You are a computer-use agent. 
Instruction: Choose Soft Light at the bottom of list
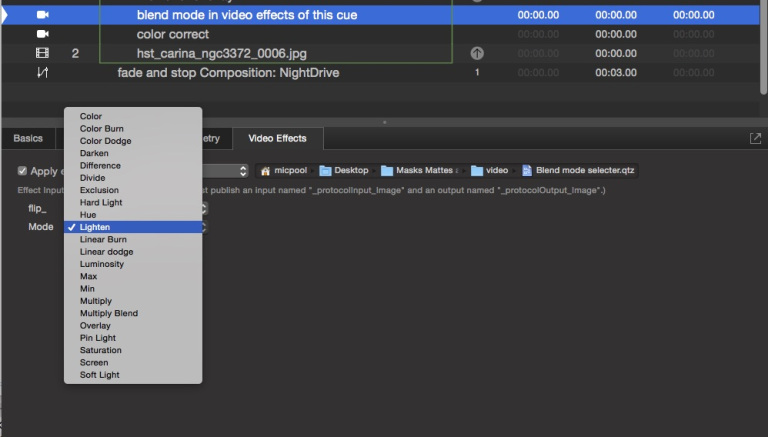[x=99, y=375]
